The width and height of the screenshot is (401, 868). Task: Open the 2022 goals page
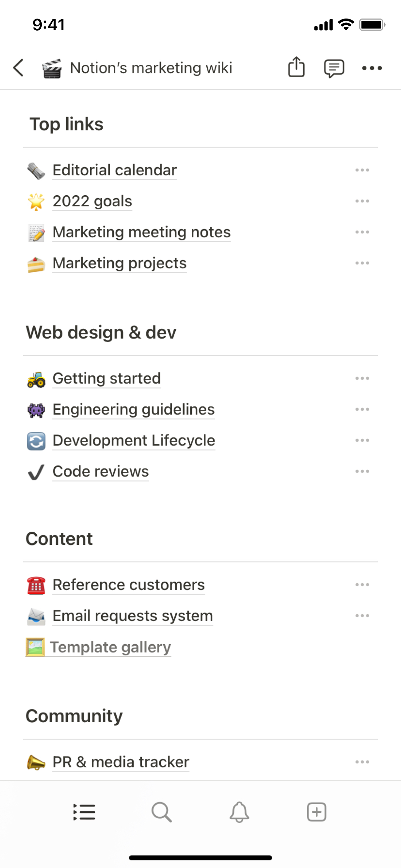[x=92, y=201]
